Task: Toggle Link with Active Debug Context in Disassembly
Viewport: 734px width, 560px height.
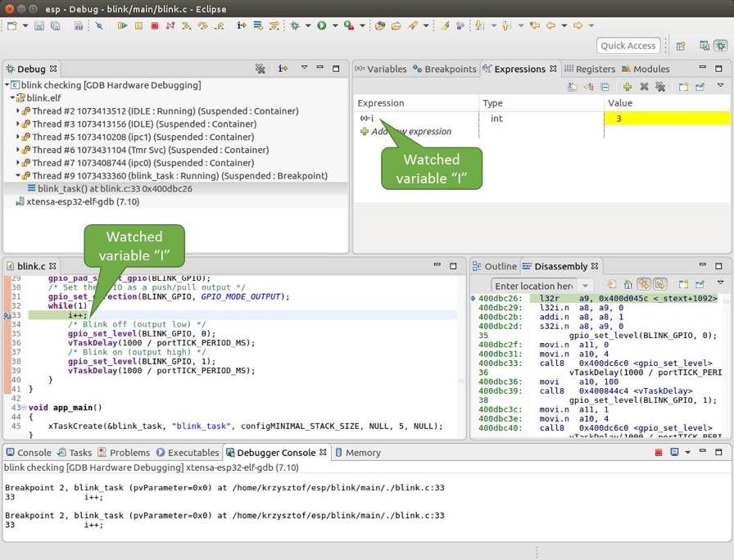Action: [646, 283]
